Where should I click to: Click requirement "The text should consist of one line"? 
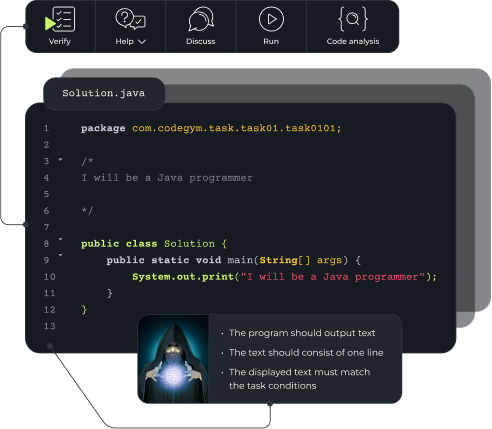pyautogui.click(x=306, y=353)
